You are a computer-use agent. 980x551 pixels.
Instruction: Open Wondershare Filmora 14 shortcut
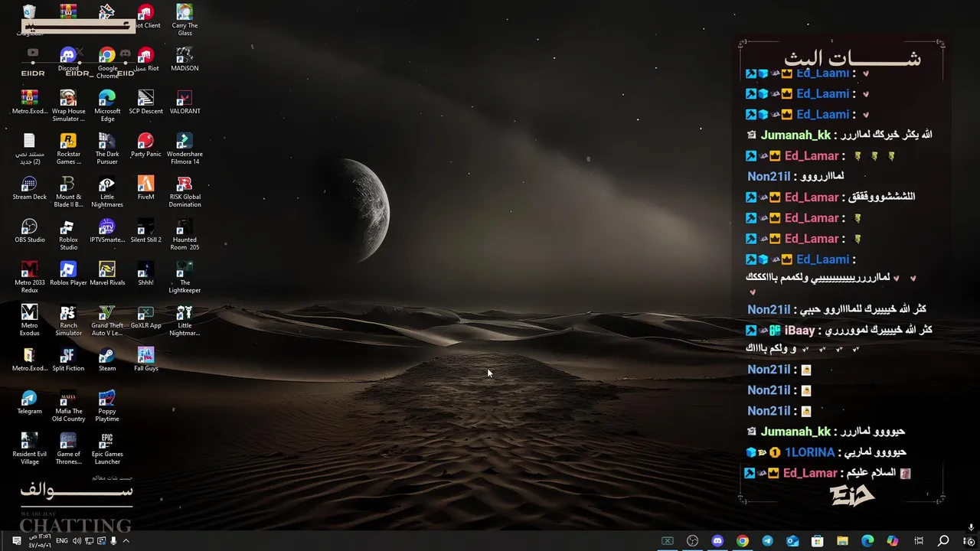point(185,148)
